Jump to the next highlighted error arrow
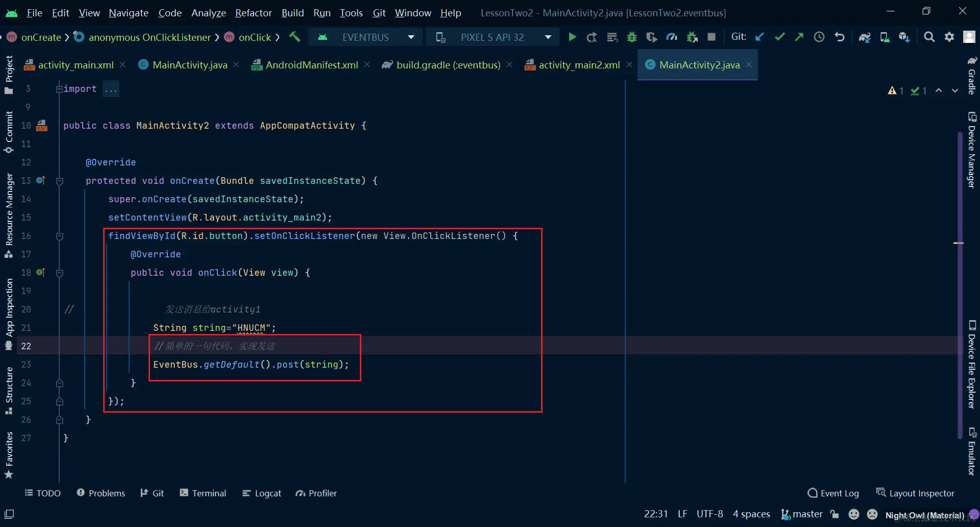This screenshot has width=980, height=527. (x=954, y=90)
